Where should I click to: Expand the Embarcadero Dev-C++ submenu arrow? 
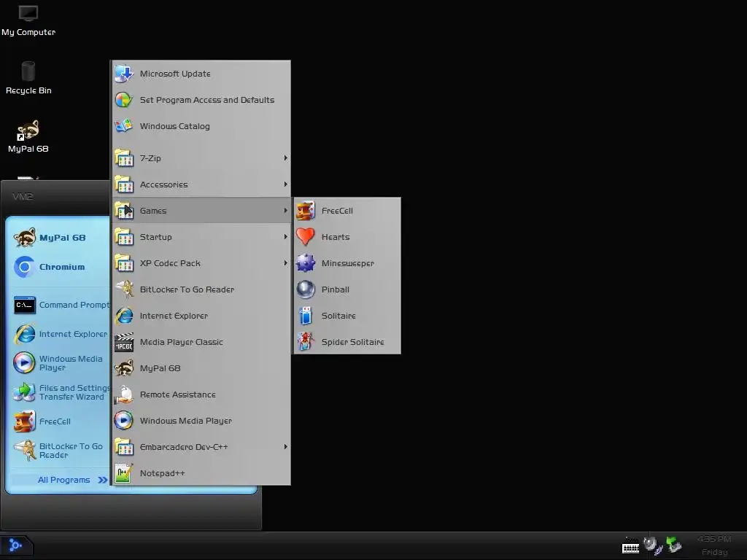tap(285, 447)
